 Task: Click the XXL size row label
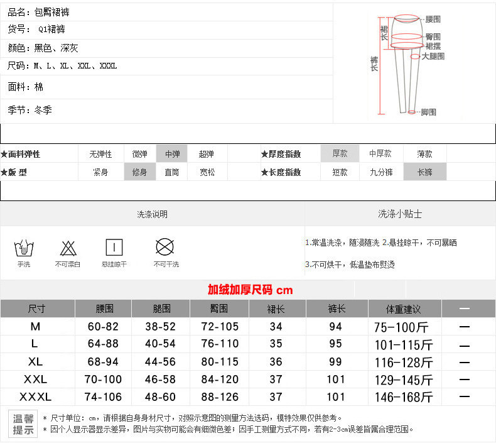coord(35,380)
